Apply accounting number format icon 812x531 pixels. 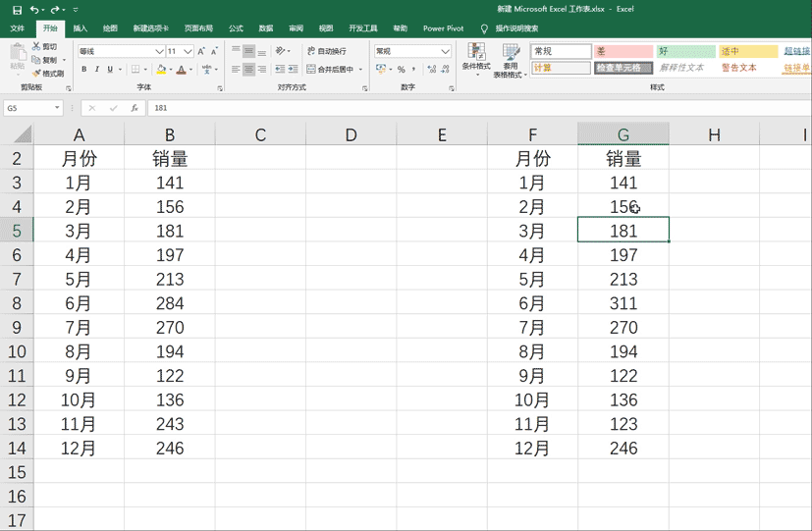[x=381, y=69]
